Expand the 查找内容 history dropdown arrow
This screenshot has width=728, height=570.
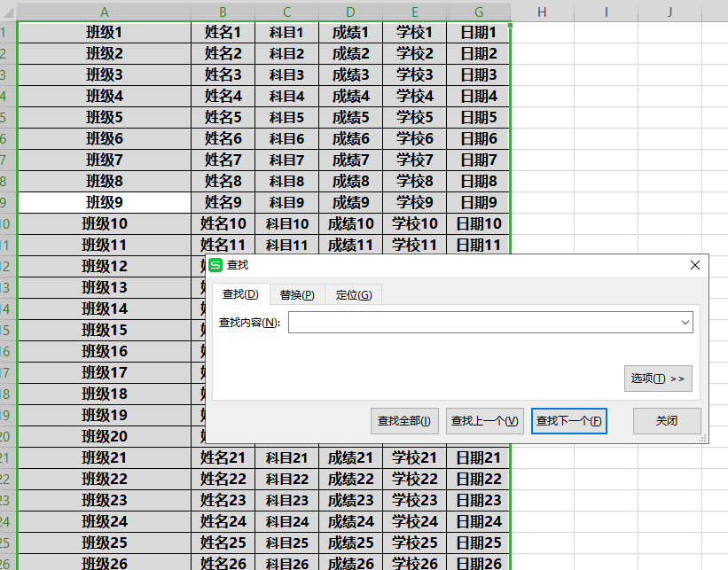tap(685, 323)
